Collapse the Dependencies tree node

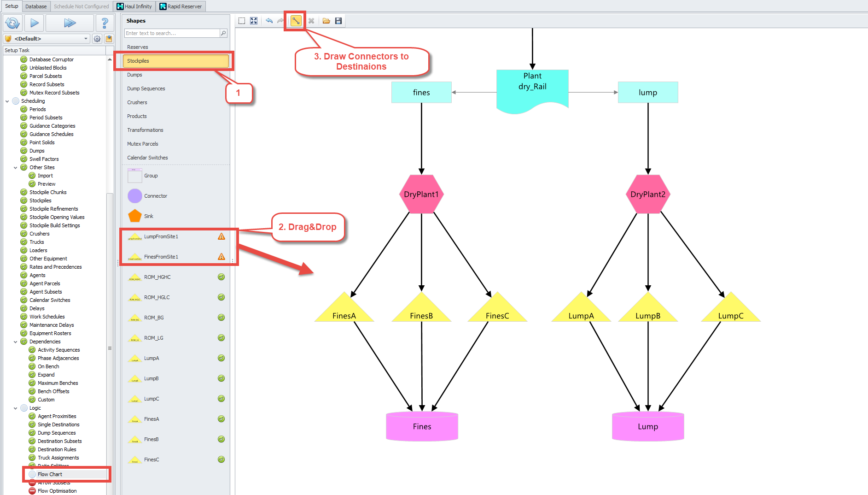[16, 342]
